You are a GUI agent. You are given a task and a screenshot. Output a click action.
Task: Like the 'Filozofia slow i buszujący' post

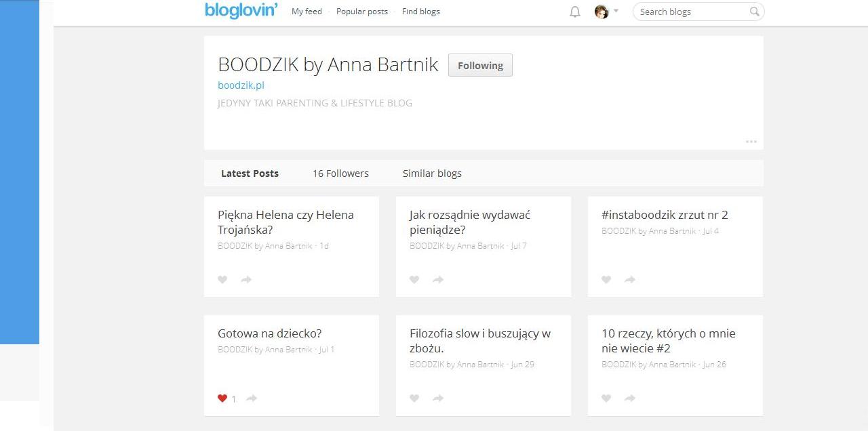(414, 398)
